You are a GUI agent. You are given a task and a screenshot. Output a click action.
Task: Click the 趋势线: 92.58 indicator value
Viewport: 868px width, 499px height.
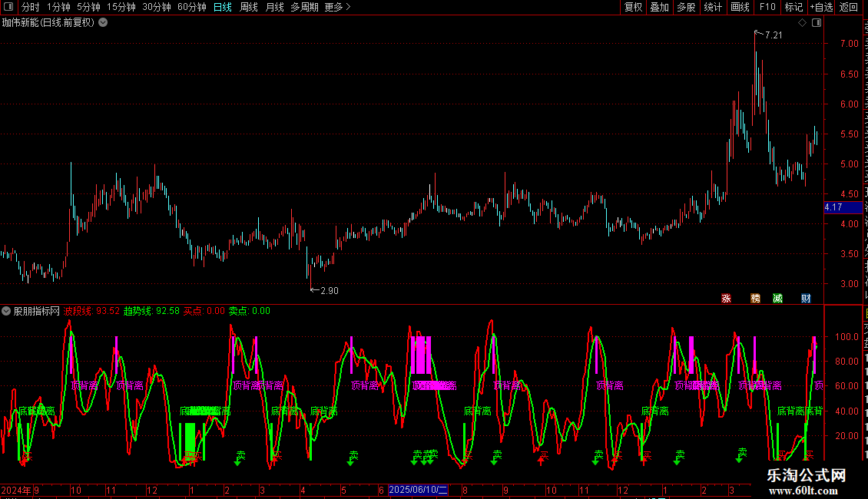pos(151,311)
